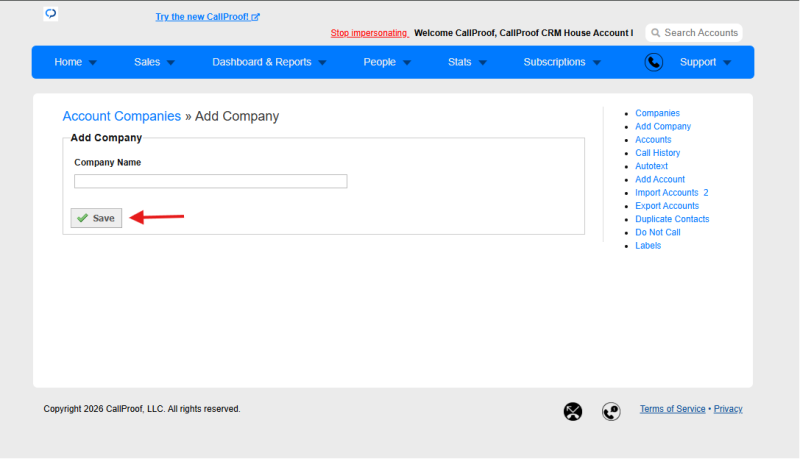Click Stop impersonating link
Image resolution: width=800 pixels, height=459 pixels.
click(x=369, y=33)
